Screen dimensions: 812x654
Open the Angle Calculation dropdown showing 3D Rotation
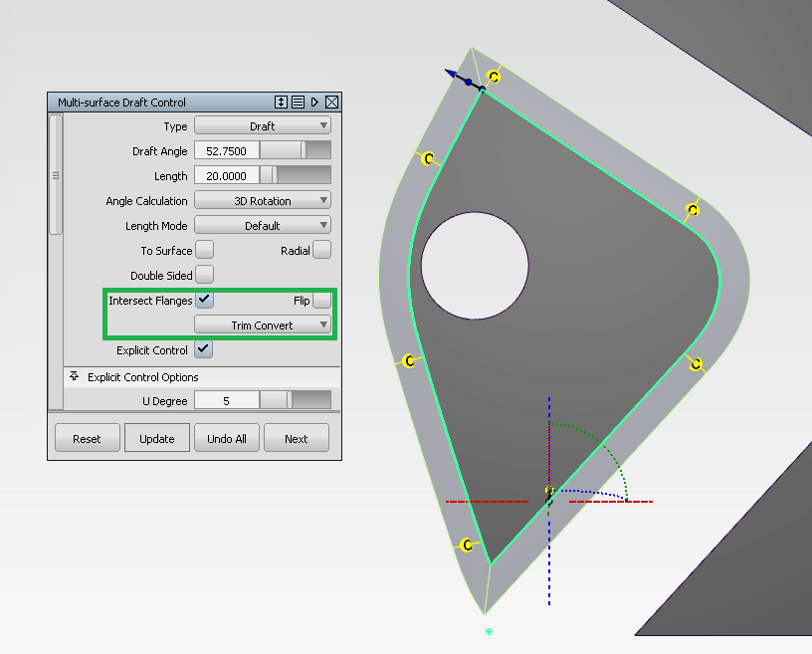263,200
